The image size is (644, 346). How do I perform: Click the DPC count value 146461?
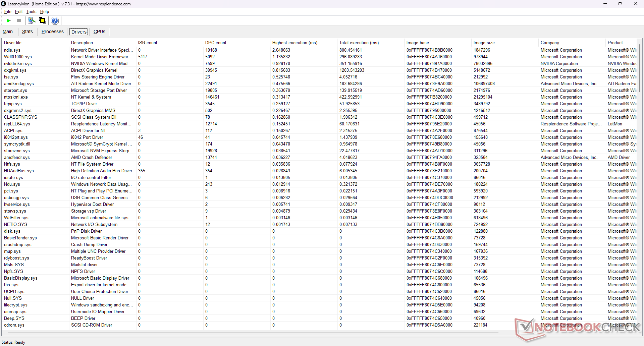click(x=212, y=97)
